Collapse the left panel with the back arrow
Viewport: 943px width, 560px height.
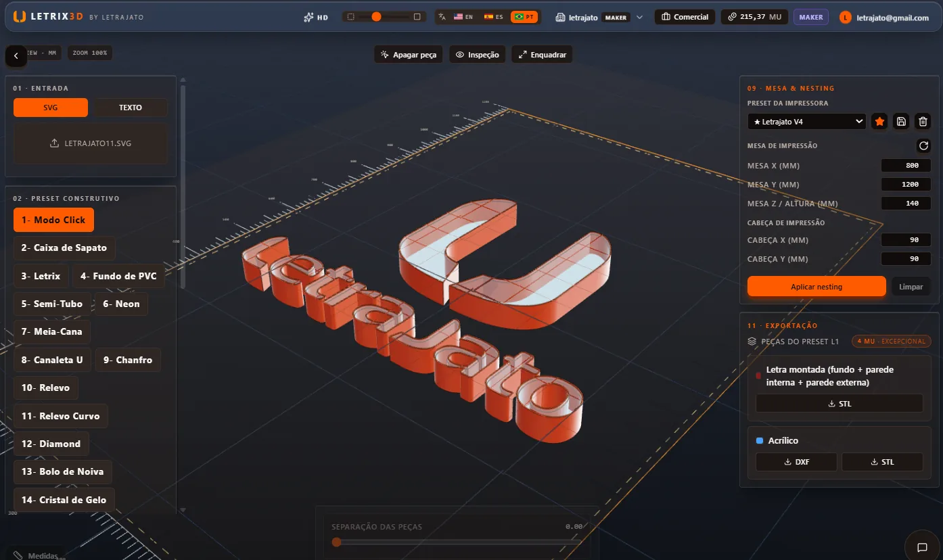coord(16,56)
